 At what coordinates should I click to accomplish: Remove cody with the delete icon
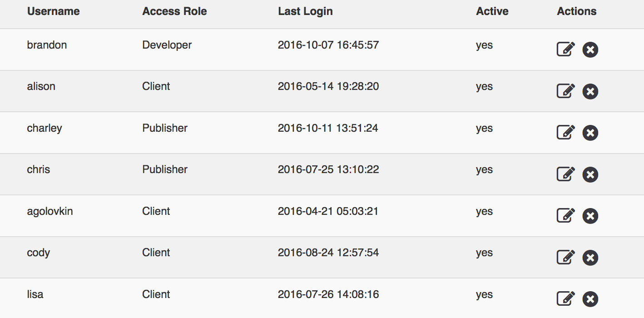coord(590,258)
